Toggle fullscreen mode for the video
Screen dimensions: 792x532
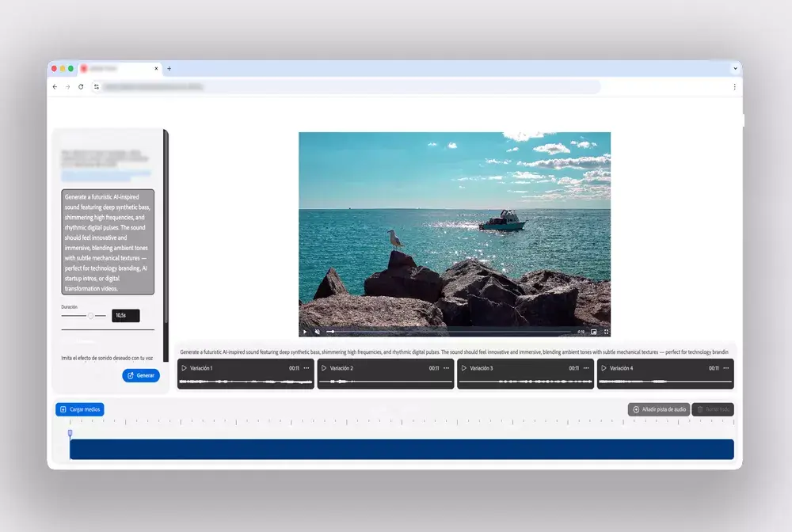point(606,332)
